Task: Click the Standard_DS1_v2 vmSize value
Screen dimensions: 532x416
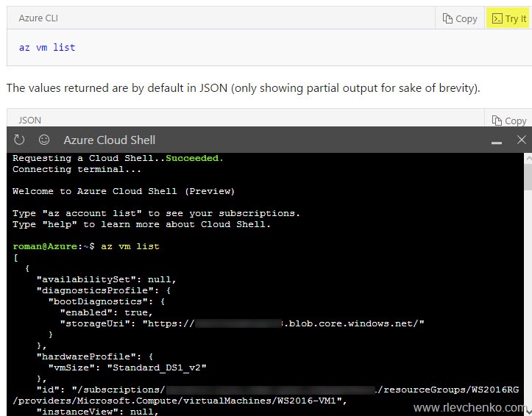Action: click(x=166, y=367)
